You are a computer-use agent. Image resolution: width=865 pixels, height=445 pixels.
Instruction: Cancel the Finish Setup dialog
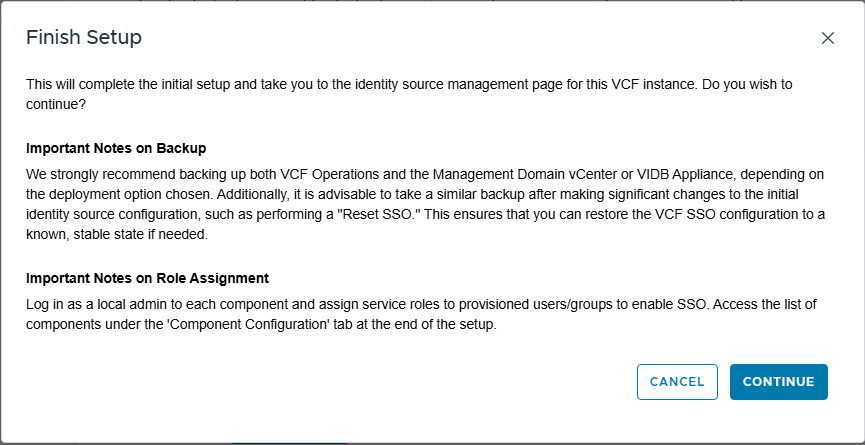[677, 382]
